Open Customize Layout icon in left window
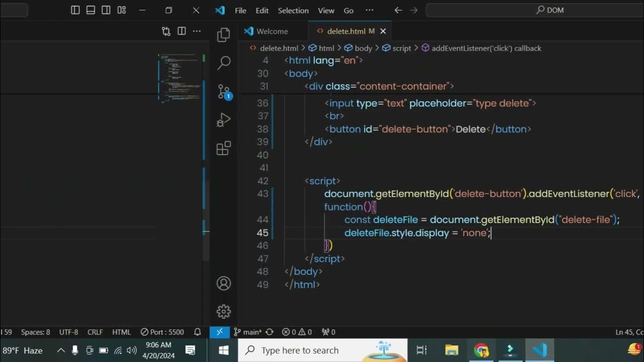 pyautogui.click(x=121, y=10)
